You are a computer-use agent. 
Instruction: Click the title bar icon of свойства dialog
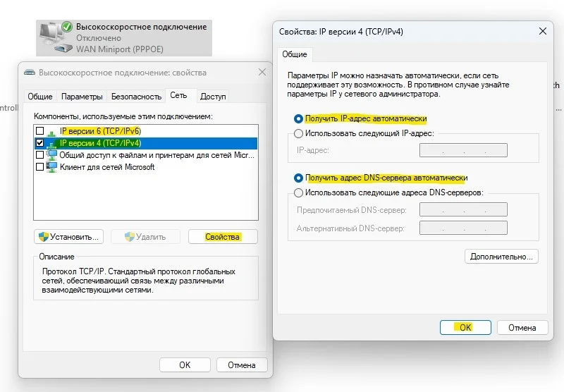coord(30,72)
